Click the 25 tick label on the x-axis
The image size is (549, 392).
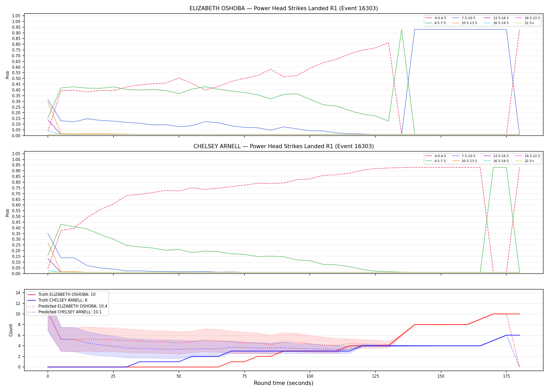click(x=113, y=376)
